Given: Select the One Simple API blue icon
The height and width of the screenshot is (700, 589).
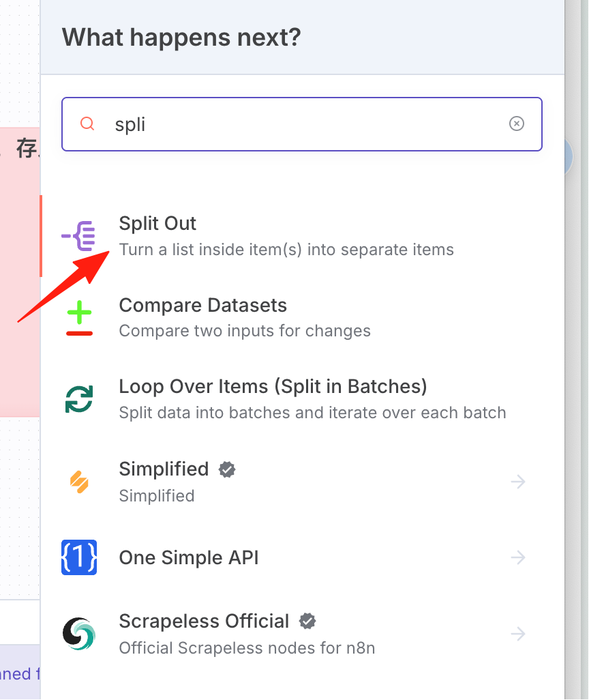Looking at the screenshot, I should click(x=79, y=557).
